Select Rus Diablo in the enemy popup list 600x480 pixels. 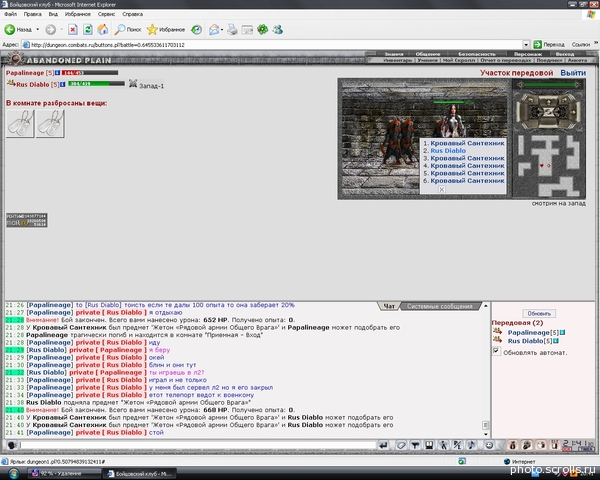click(448, 150)
